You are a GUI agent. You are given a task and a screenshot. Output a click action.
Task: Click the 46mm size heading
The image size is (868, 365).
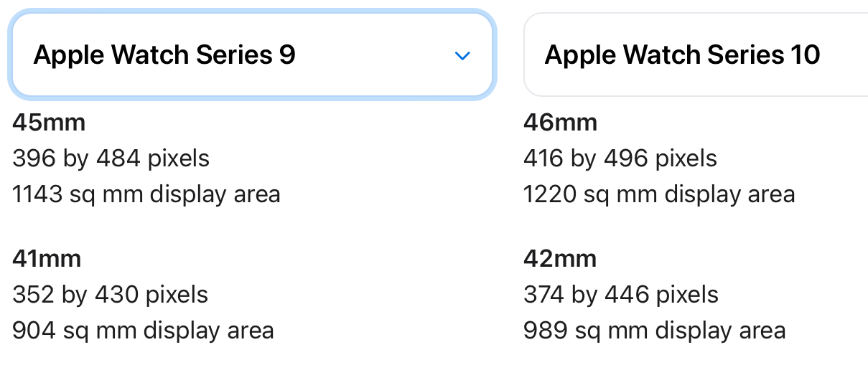(x=560, y=123)
